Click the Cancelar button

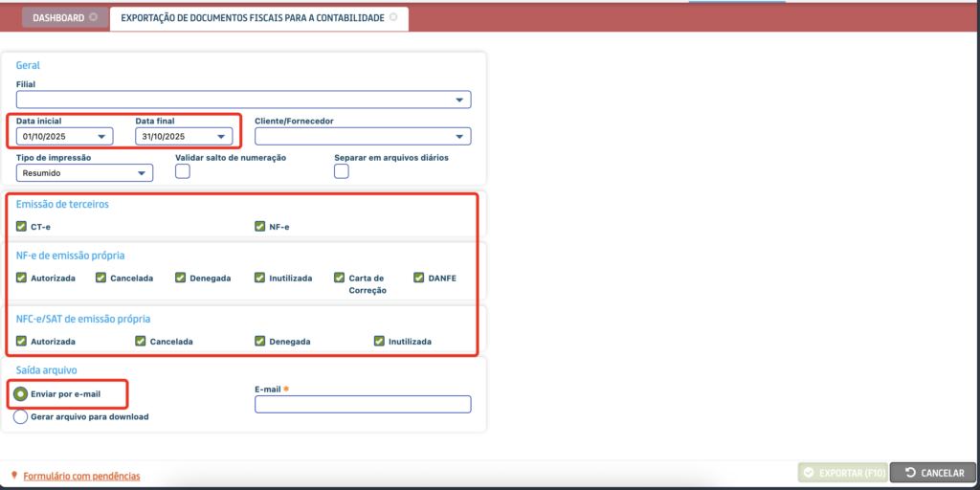point(931,473)
